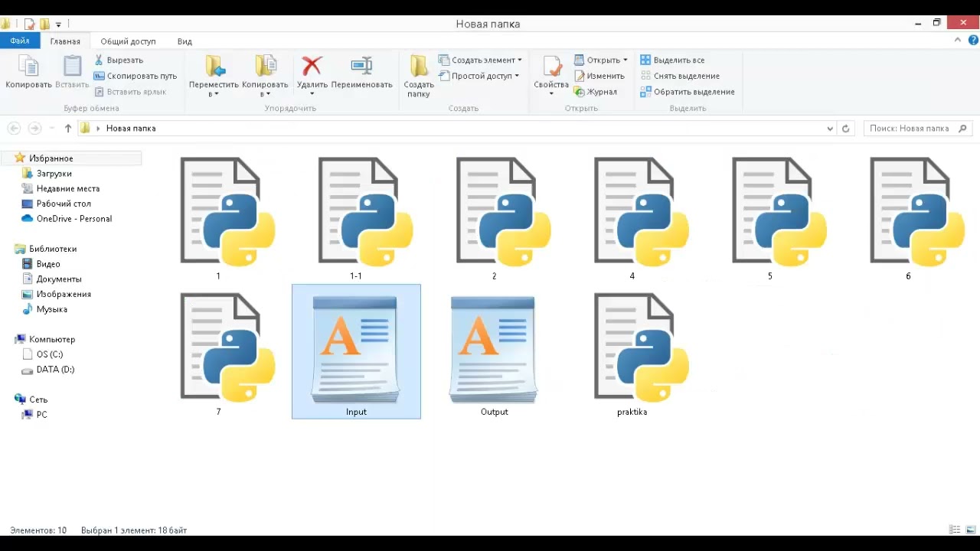Delete file with the red X Удалить button

(x=312, y=73)
